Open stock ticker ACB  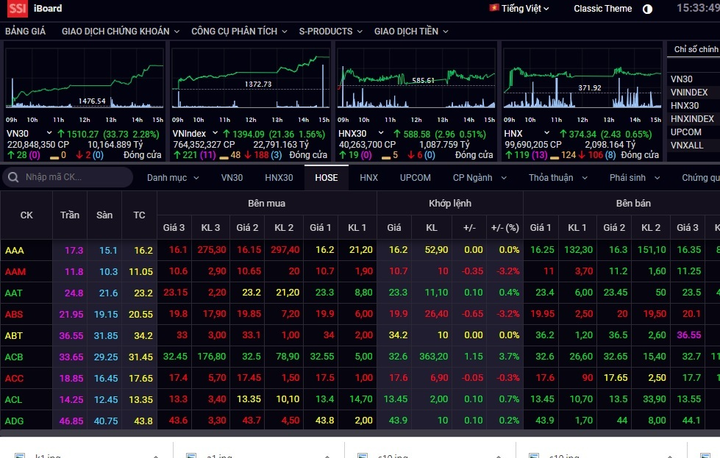point(14,357)
